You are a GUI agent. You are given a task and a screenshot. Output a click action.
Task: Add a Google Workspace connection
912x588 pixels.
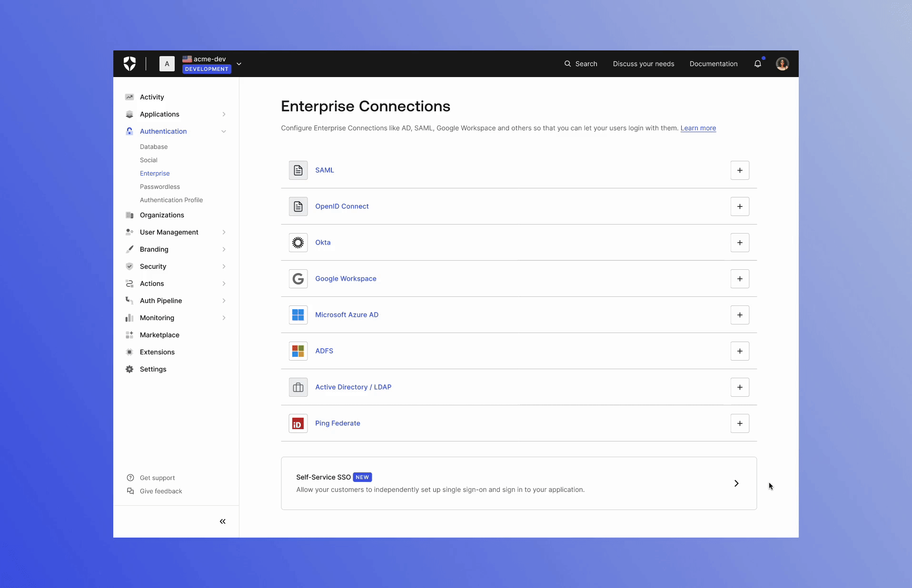[740, 279]
